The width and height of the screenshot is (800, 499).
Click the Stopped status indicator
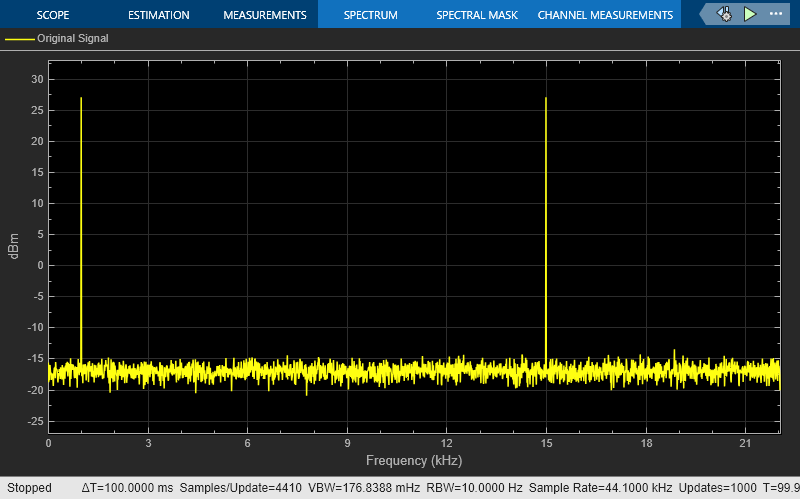pos(29,488)
